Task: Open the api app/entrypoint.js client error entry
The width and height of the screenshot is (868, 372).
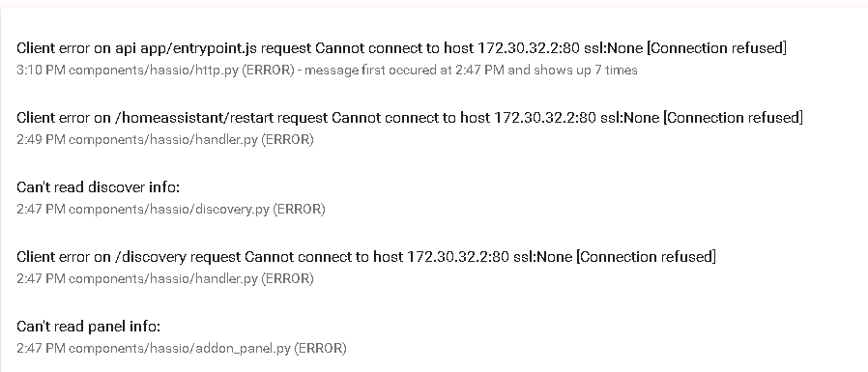Action: point(434,59)
